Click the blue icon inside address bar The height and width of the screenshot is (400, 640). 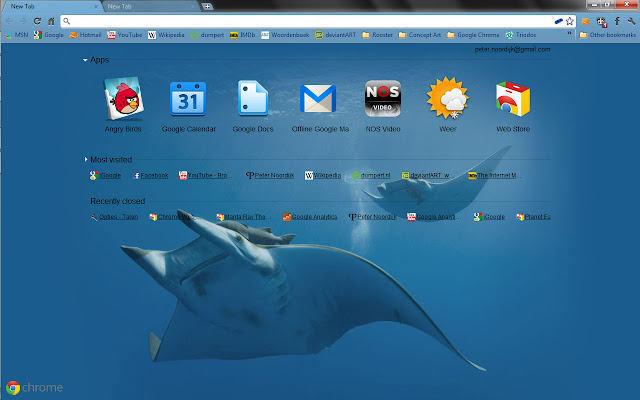(558, 21)
